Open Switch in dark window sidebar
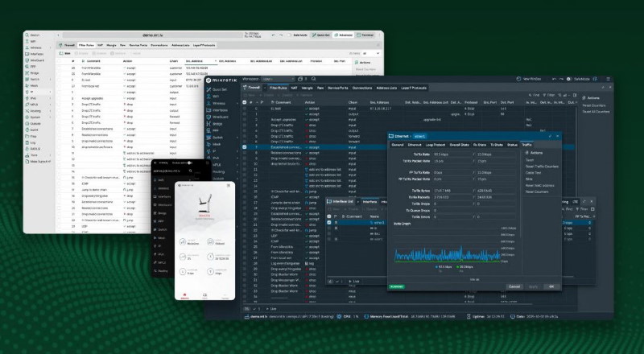 click(x=215, y=138)
